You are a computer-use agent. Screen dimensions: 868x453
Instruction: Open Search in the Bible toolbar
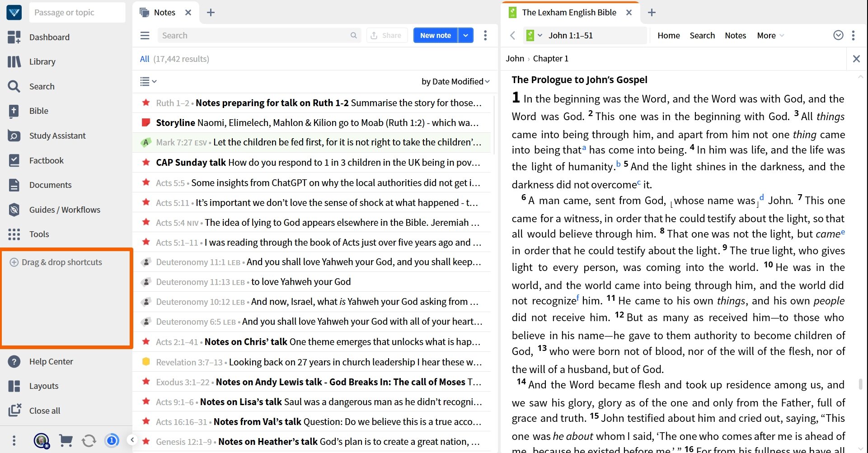(702, 35)
